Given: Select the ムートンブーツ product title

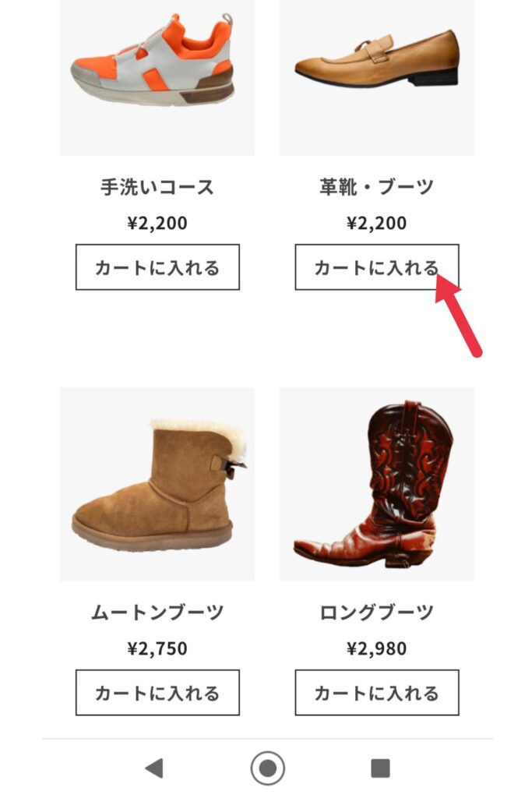Looking at the screenshot, I should (x=157, y=613).
